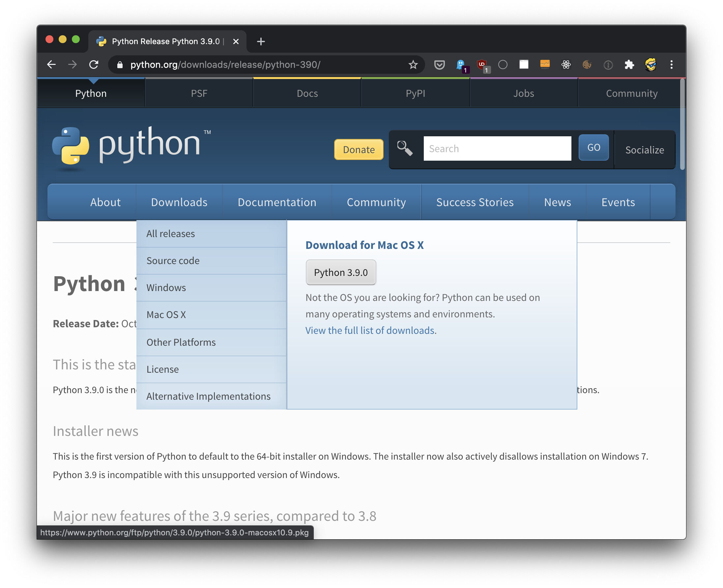Open the Ghostery extension panel

[460, 64]
